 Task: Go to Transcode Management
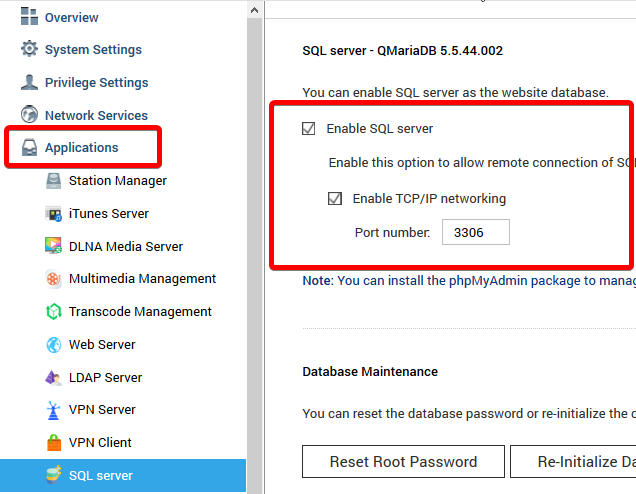coord(140,311)
